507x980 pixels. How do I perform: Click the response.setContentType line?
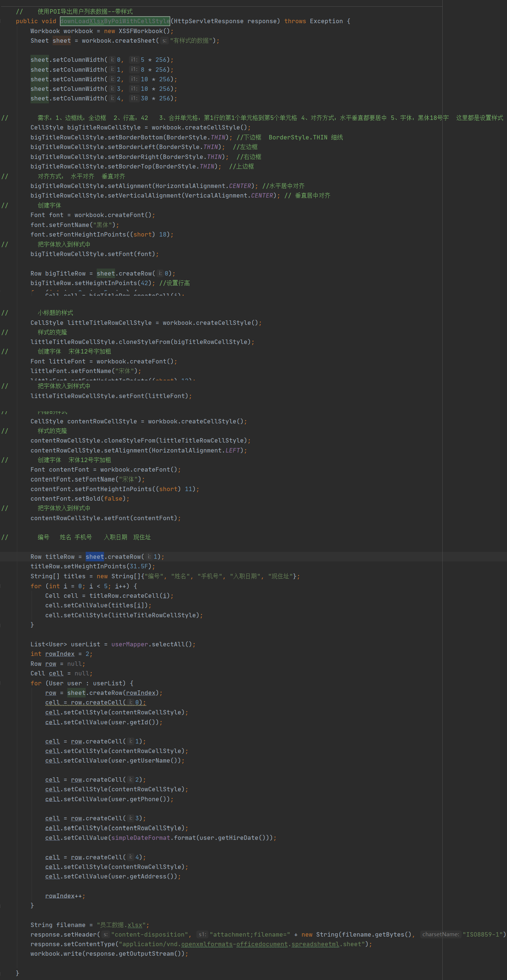point(201,944)
